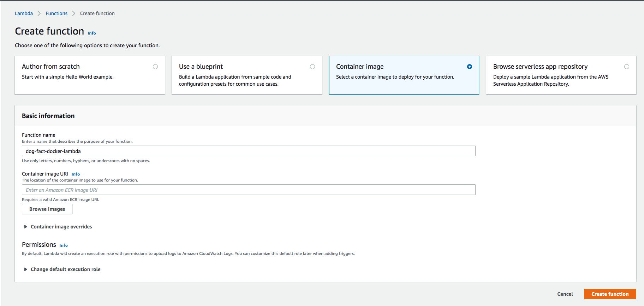Click the Create function breadcrumb text
The width and height of the screenshot is (644, 306).
coord(97,13)
